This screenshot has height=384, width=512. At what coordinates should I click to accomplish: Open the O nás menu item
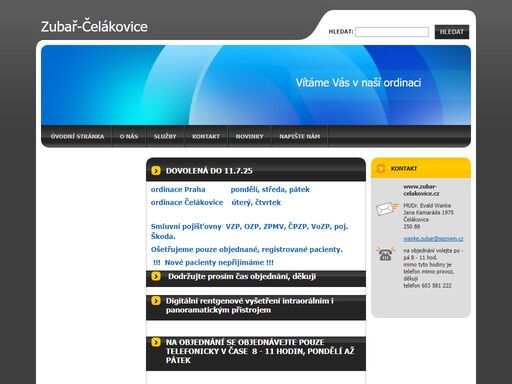tap(129, 136)
